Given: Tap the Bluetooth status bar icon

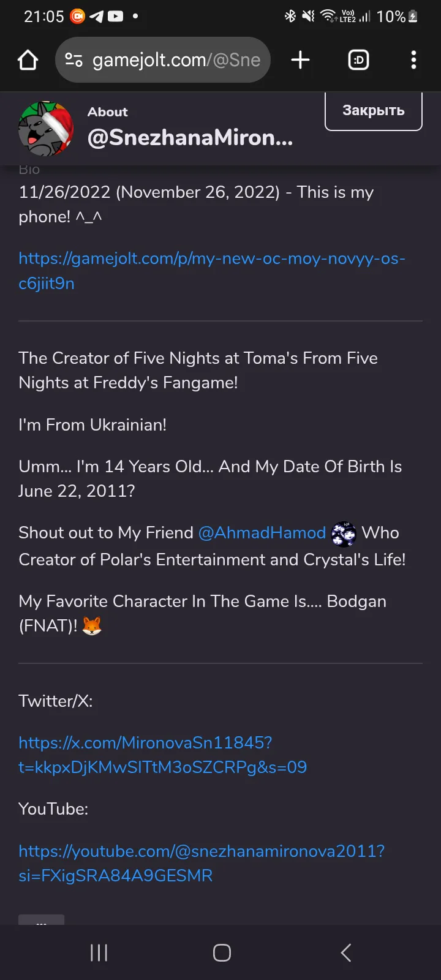Looking at the screenshot, I should (290, 17).
